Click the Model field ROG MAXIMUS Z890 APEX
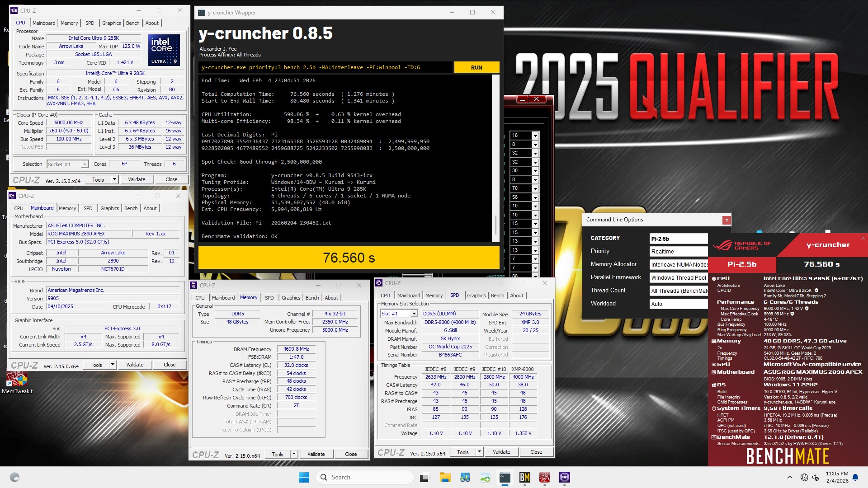The width and height of the screenshot is (868, 488). coord(89,234)
